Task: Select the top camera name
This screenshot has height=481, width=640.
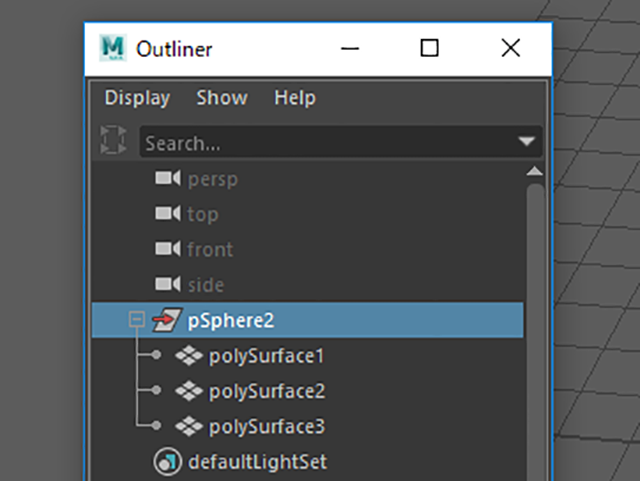Action: 203,215
